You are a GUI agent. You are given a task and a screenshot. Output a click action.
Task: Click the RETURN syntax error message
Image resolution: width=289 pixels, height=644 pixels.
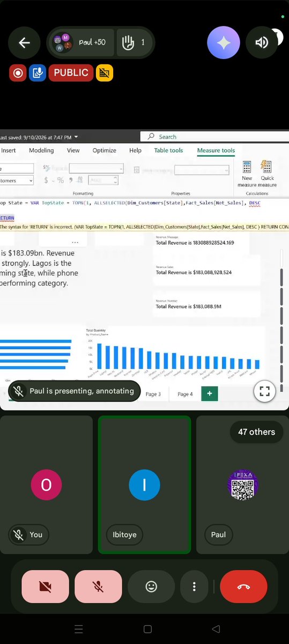click(x=144, y=227)
